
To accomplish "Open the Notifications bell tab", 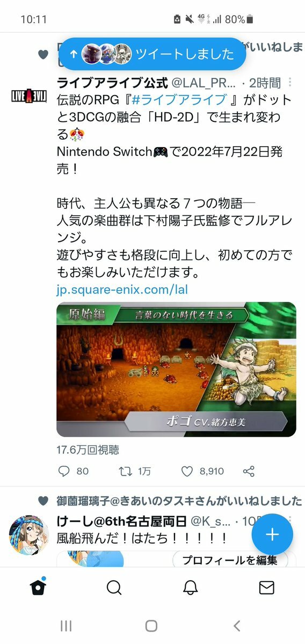I will click(191, 588).
